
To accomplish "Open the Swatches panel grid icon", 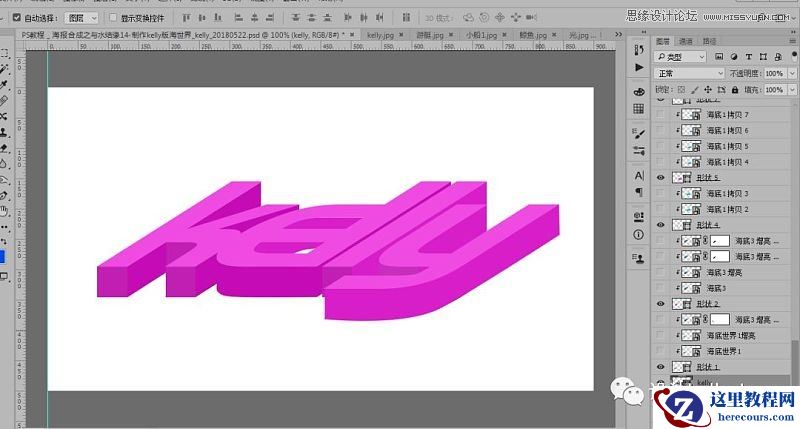I will (639, 109).
